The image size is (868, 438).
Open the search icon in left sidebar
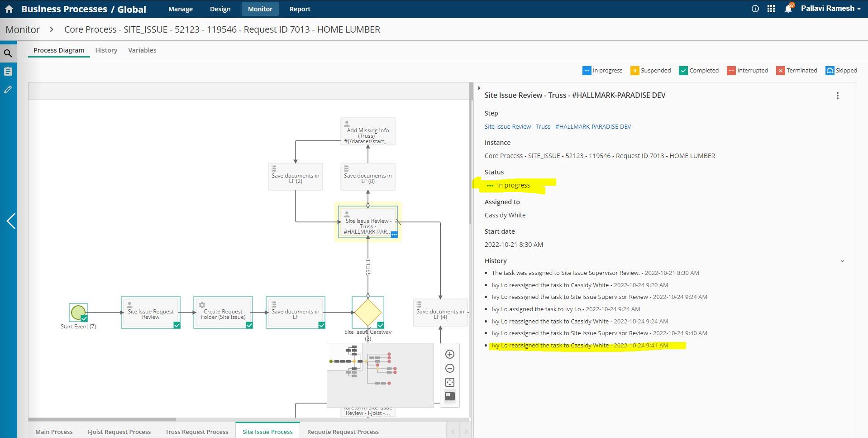click(8, 53)
